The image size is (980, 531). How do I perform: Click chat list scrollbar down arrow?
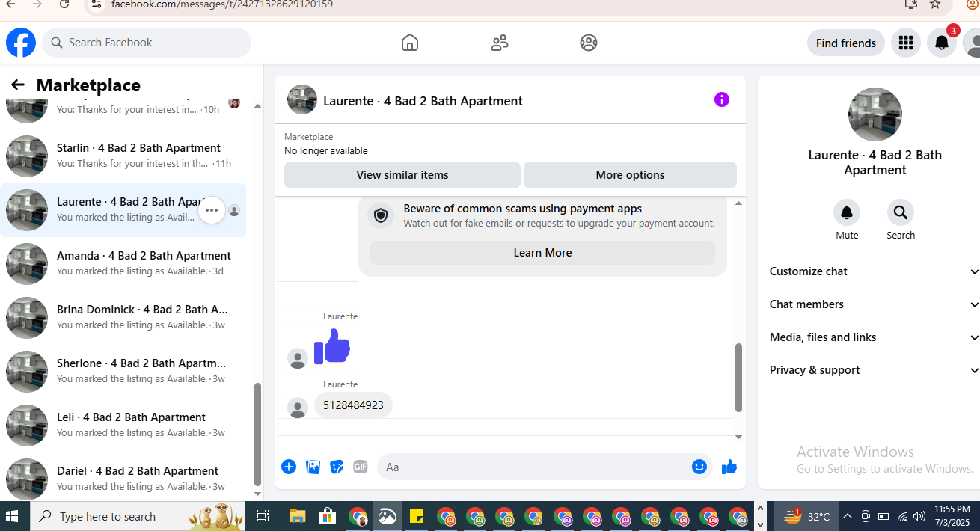(258, 494)
